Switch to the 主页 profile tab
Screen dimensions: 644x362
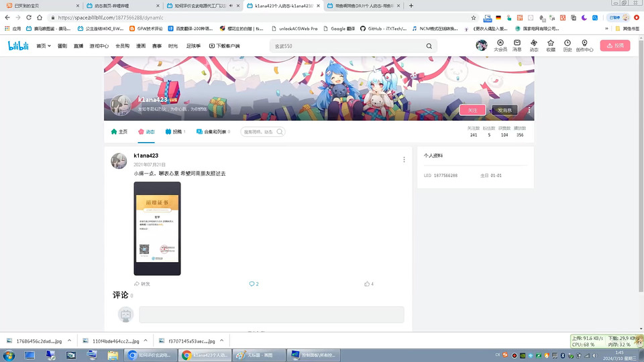[x=119, y=132]
